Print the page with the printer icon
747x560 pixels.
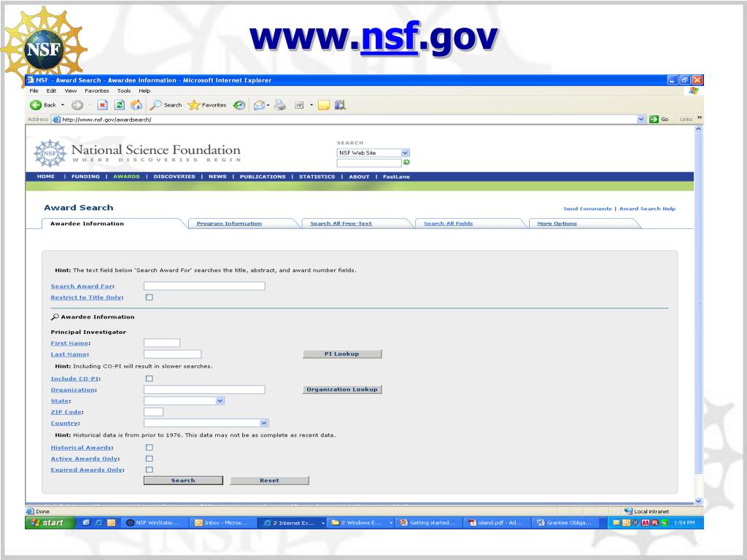pos(280,105)
